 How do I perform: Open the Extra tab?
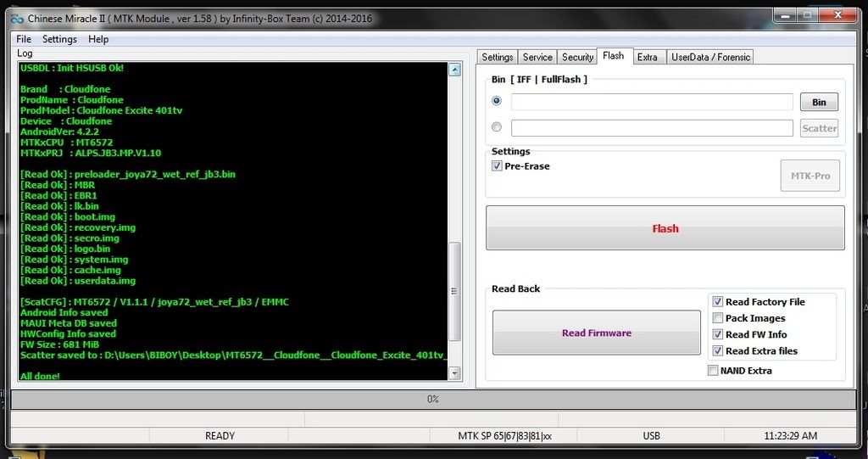[647, 57]
